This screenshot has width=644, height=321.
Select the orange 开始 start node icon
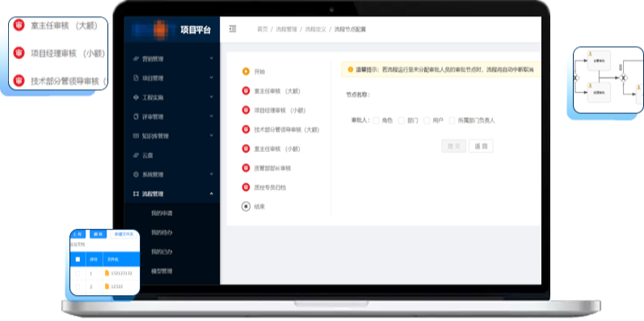point(246,71)
